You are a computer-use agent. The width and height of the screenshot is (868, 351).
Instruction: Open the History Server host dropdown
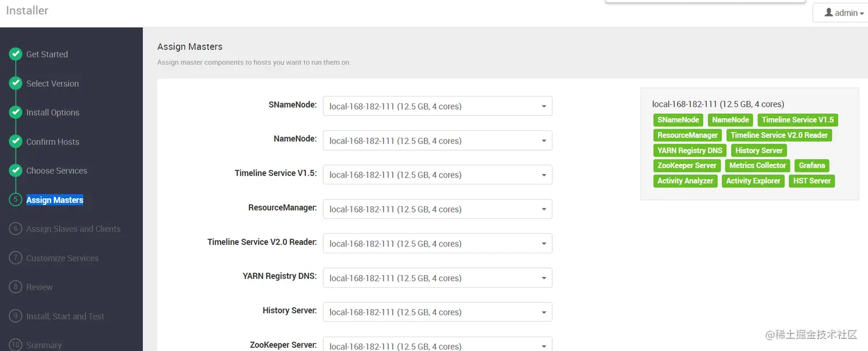click(437, 312)
